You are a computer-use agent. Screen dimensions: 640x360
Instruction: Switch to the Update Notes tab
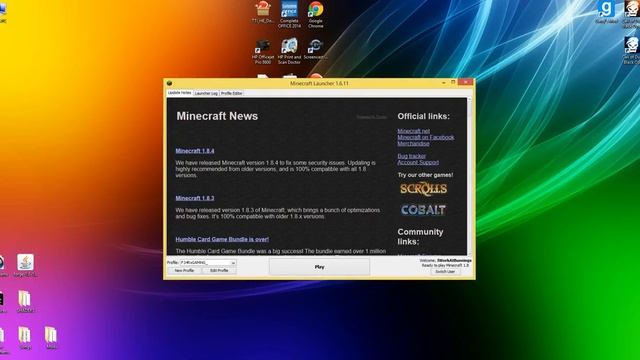[180, 93]
